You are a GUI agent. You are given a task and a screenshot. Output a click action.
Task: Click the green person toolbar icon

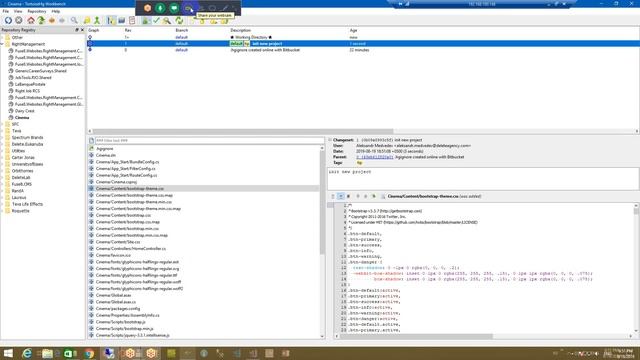[x=97, y=20]
